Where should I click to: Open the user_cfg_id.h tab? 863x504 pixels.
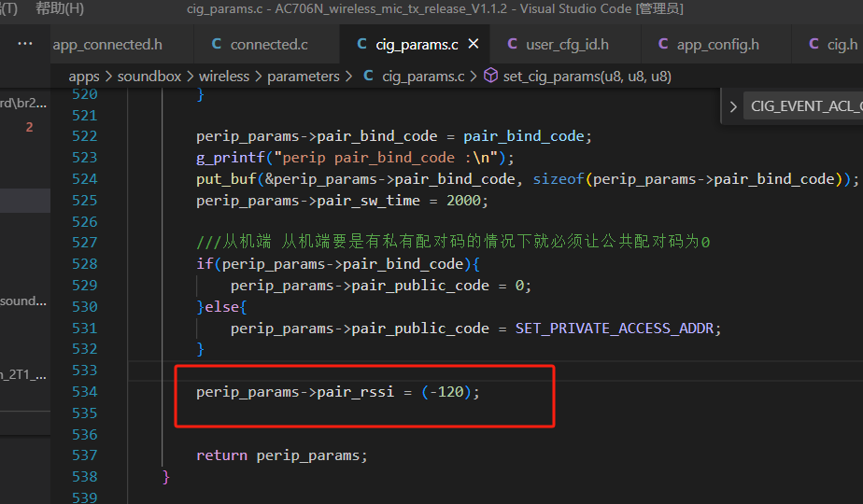[567, 44]
